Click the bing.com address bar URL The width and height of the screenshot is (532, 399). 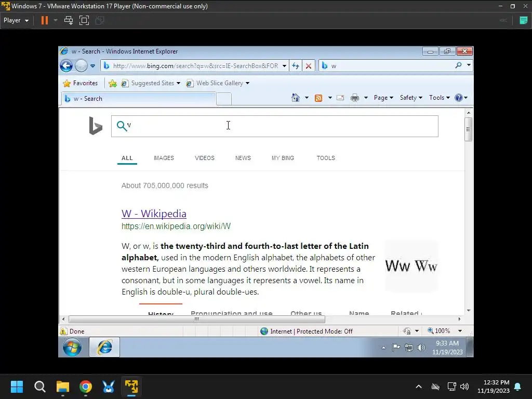point(195,66)
